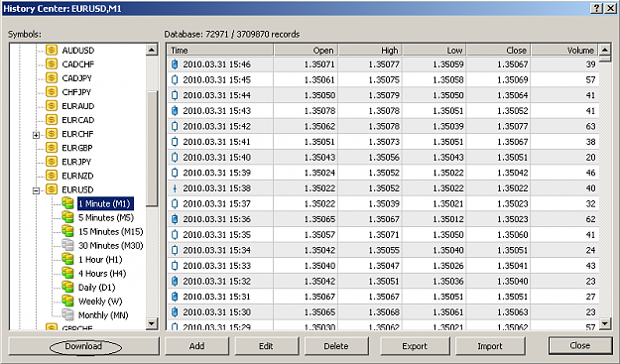Select the record row 2010.03.31 15:41
The height and width of the screenshot is (364, 620).
click(383, 142)
